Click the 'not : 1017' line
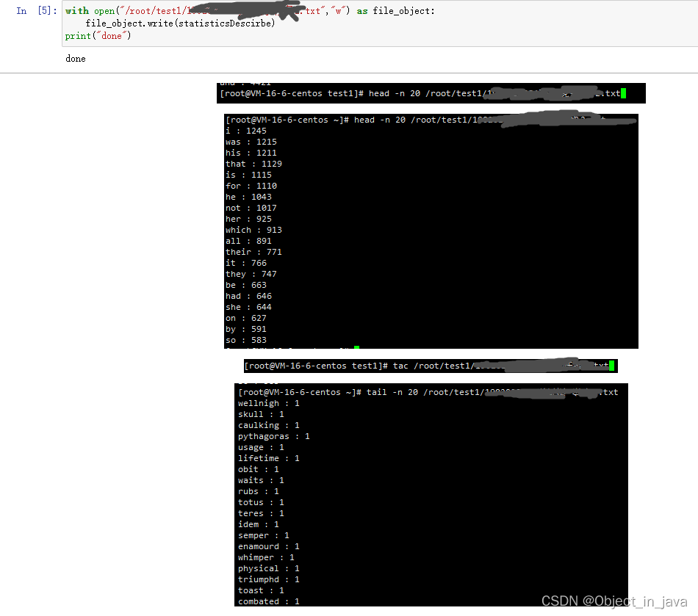 click(x=251, y=208)
